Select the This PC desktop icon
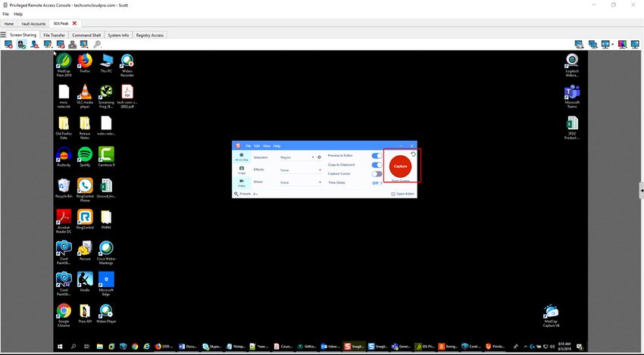644x355 pixels. (x=106, y=63)
